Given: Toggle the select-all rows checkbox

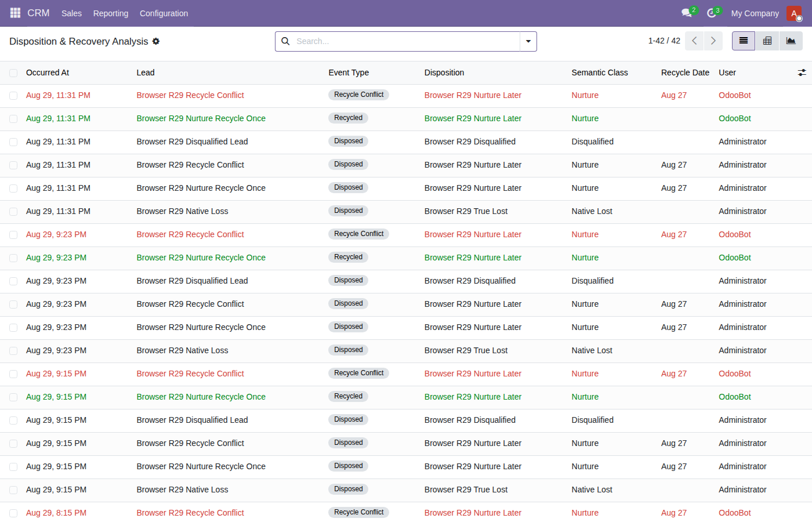Looking at the screenshot, I should pyautogui.click(x=13, y=72).
